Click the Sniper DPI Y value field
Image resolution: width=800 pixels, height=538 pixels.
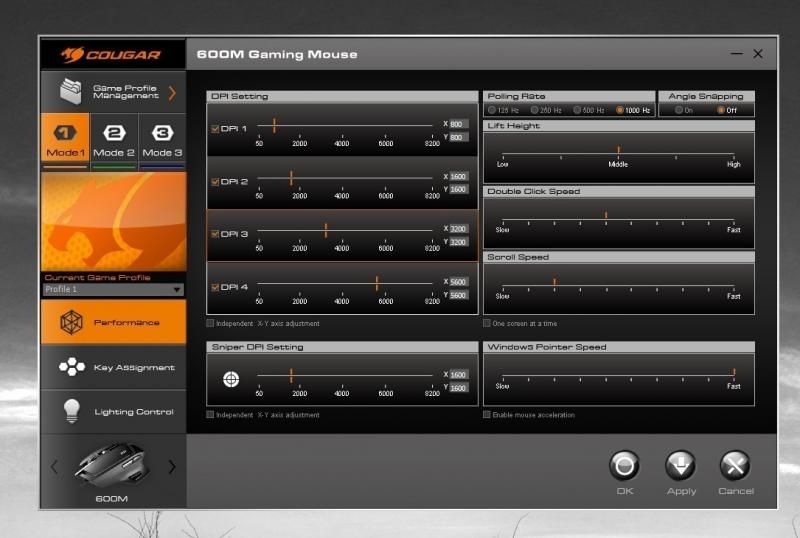pyautogui.click(x=459, y=388)
